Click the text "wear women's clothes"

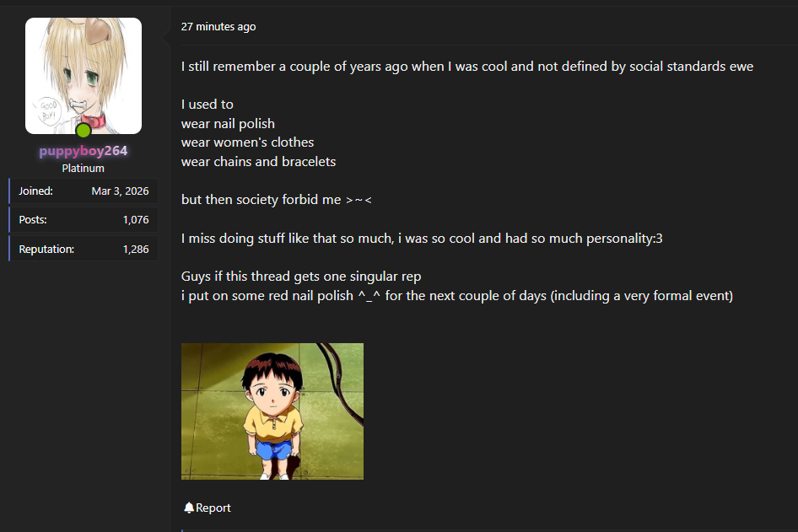point(247,142)
